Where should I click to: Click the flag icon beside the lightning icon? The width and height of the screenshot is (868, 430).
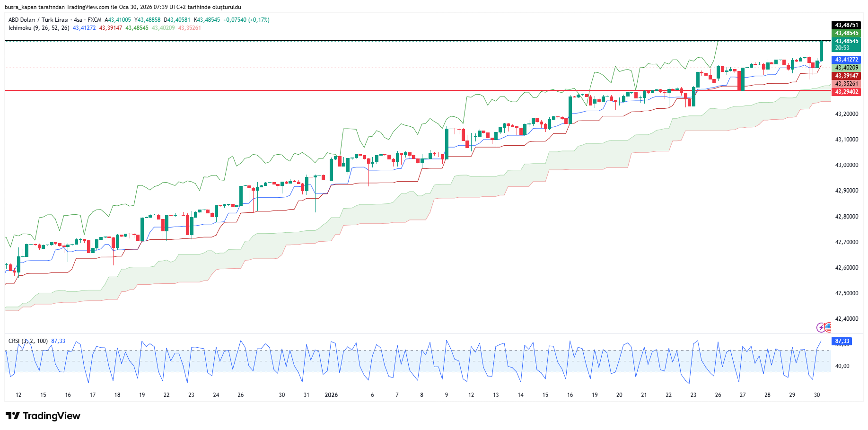pyautogui.click(x=828, y=326)
